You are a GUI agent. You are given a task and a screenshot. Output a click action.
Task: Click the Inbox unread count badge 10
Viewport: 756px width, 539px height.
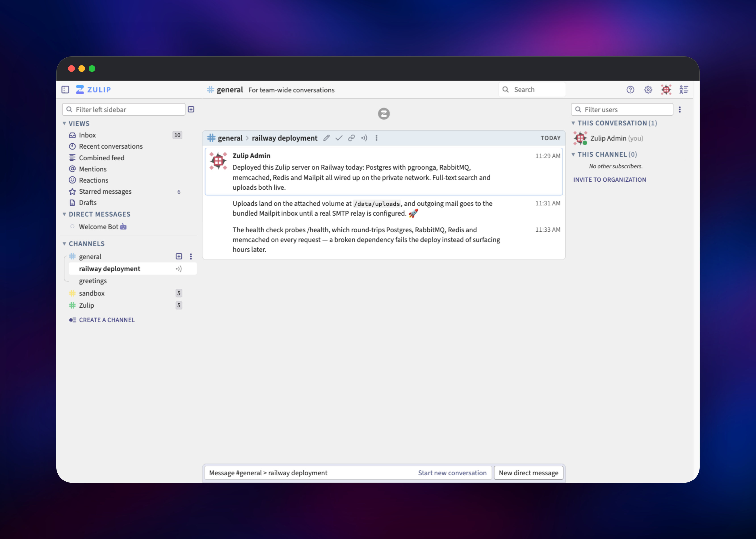click(x=178, y=135)
